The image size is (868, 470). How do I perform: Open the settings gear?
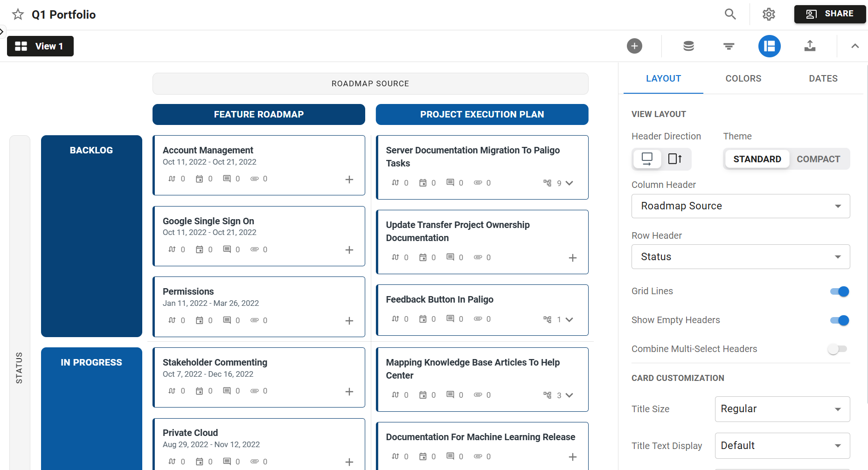(x=768, y=14)
